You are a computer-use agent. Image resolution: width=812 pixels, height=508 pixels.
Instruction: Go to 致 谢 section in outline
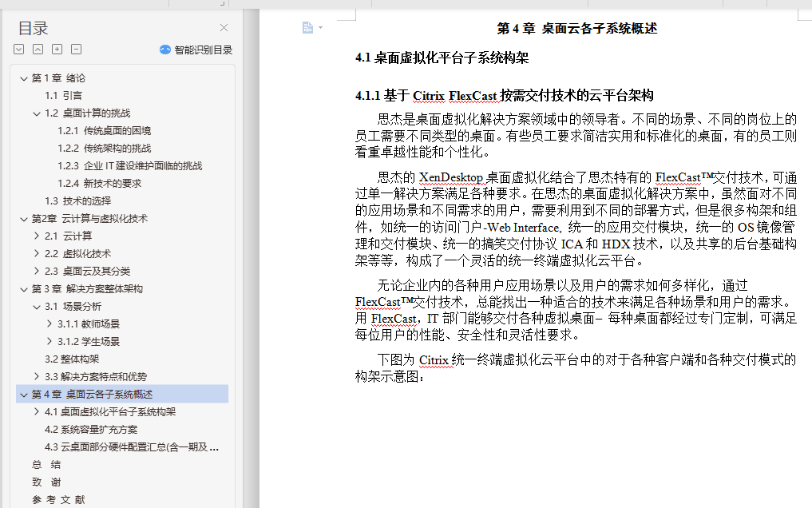46,482
